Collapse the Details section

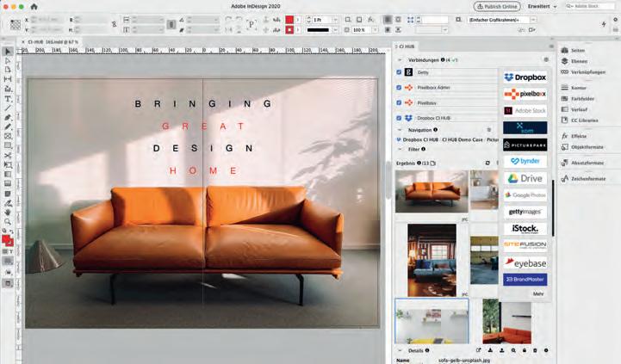pyautogui.click(x=400, y=350)
